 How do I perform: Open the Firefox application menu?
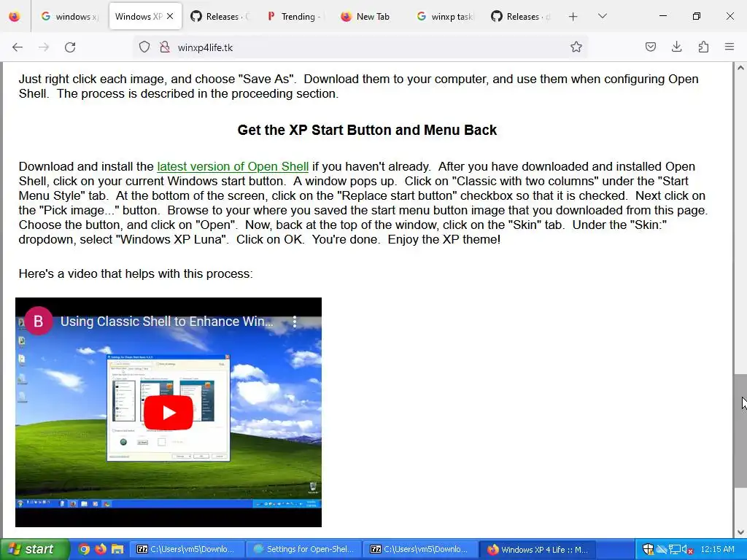(729, 47)
